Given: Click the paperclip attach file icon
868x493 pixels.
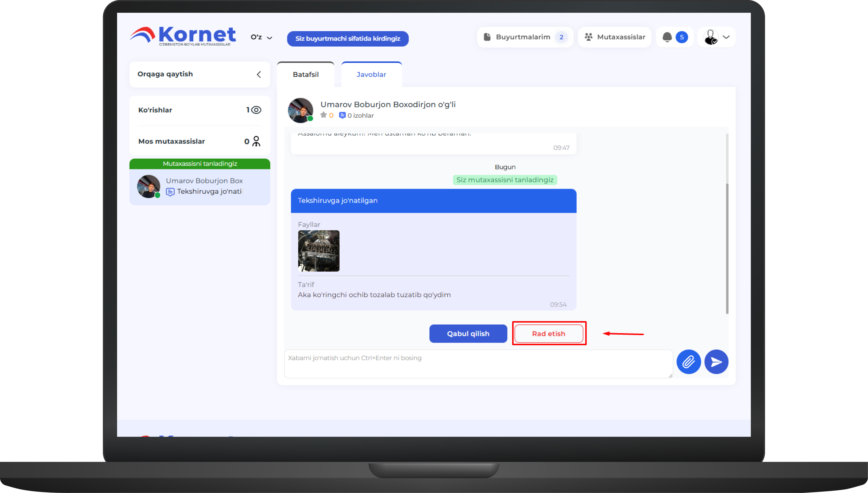Looking at the screenshot, I should click(688, 362).
